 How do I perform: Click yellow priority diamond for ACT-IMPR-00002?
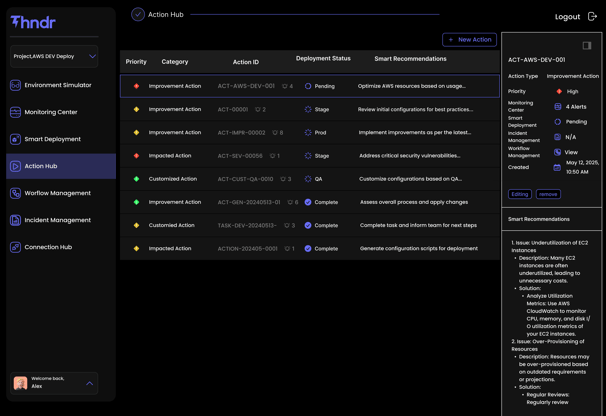[136, 132]
